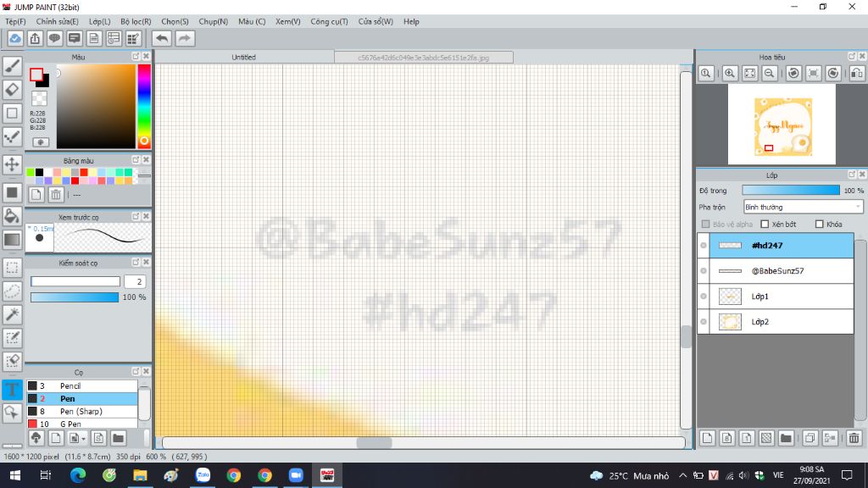The height and width of the screenshot is (488, 868).
Task: Toggle the Bảo vệ alpha checkbox
Action: coord(705,224)
